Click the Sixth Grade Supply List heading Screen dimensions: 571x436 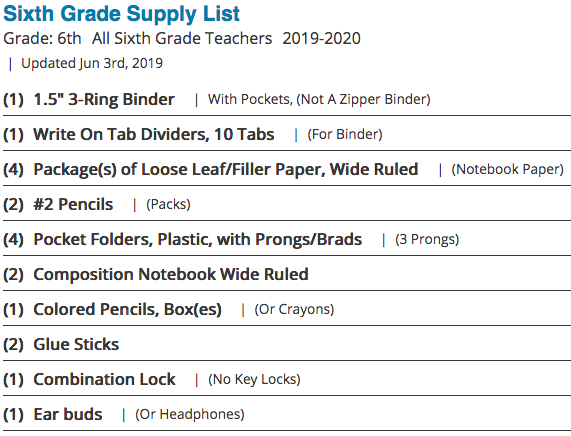(x=121, y=15)
